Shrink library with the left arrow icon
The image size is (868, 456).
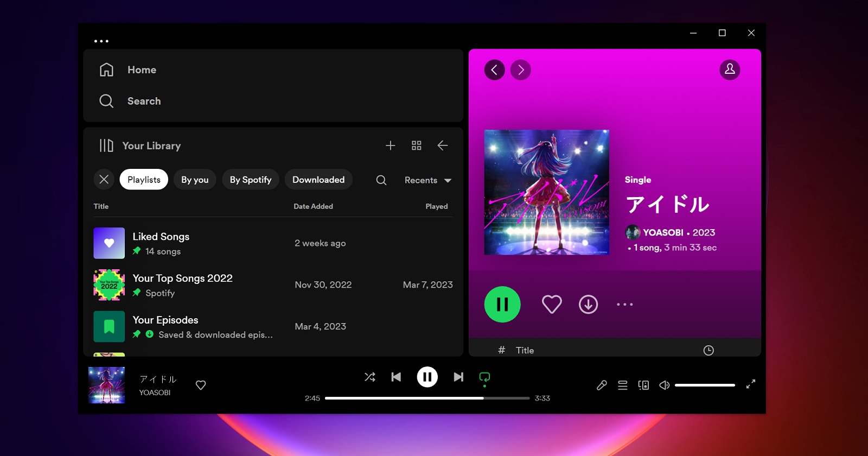pyautogui.click(x=442, y=145)
